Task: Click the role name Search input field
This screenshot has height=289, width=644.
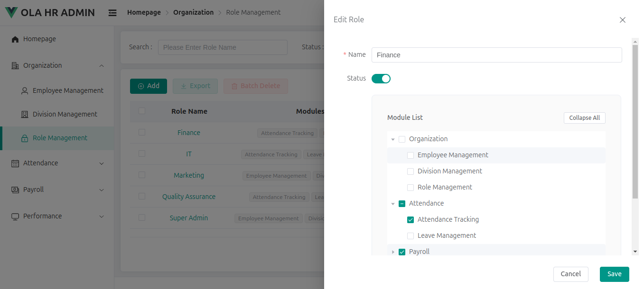Action: point(223,47)
